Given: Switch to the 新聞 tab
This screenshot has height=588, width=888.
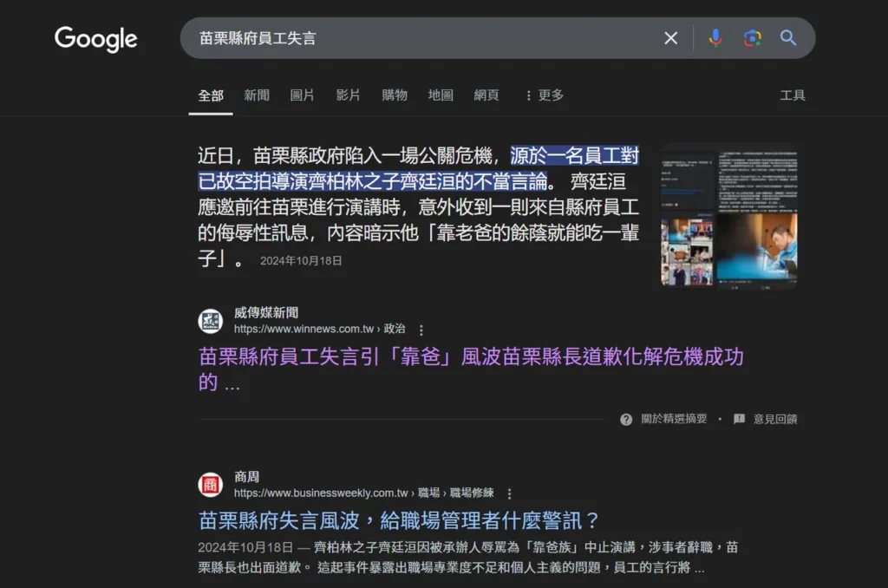Looking at the screenshot, I should (x=257, y=95).
